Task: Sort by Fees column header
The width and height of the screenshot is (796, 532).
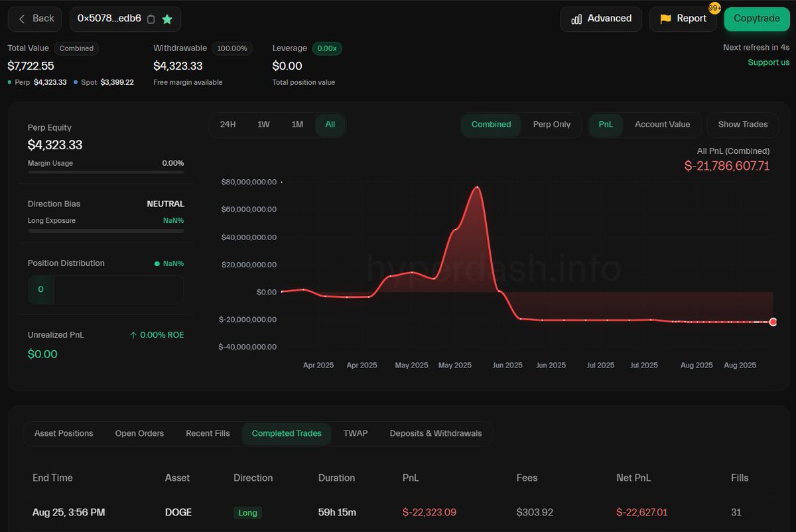Action: 527,478
